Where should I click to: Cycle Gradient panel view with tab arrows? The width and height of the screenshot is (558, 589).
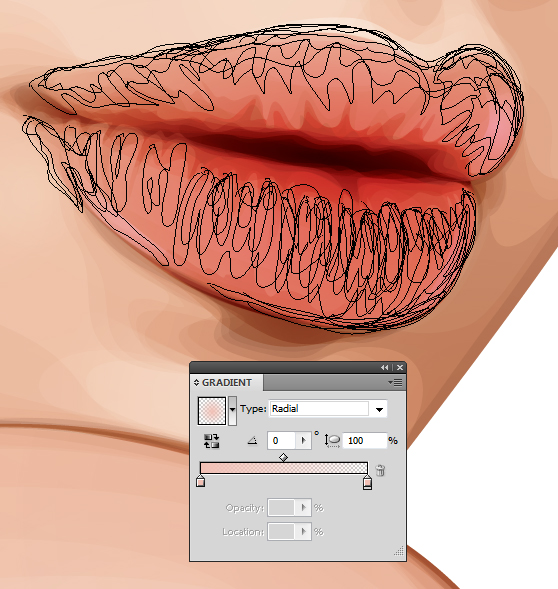196,382
